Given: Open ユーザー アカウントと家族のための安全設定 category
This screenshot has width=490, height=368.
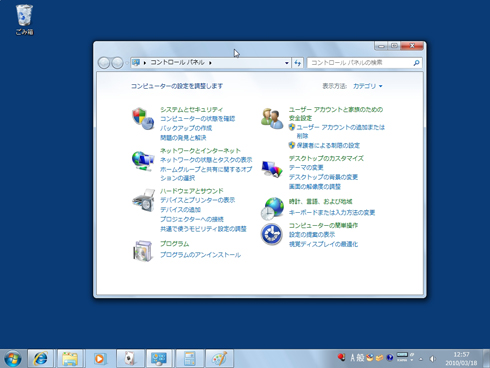Looking at the screenshot, I should pos(336,114).
